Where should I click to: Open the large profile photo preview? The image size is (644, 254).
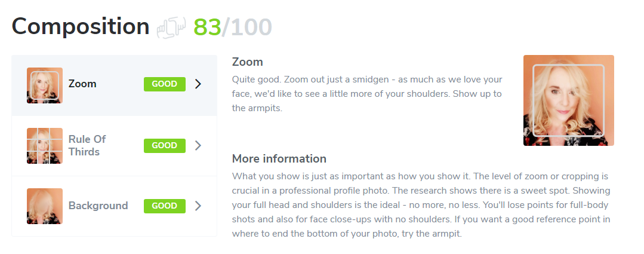568,100
